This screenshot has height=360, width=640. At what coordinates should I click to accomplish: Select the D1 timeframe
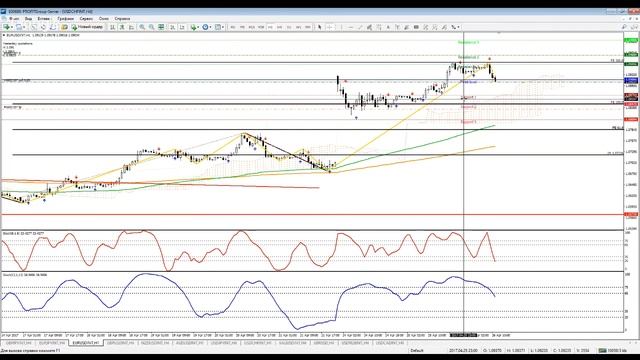click(x=289, y=27)
